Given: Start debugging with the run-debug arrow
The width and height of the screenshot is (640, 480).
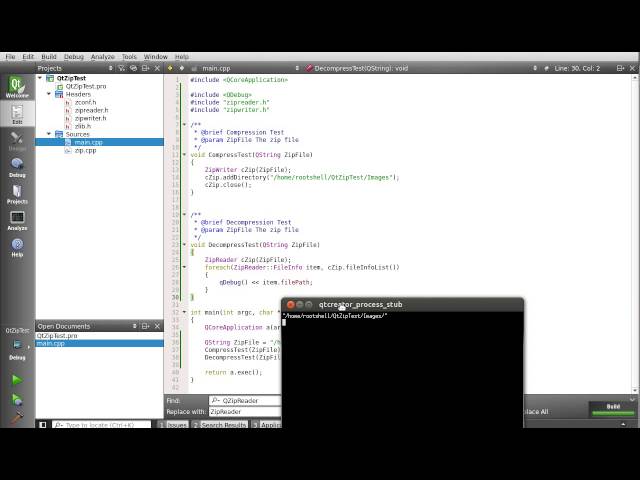Looking at the screenshot, I should pyautogui.click(x=17, y=399).
